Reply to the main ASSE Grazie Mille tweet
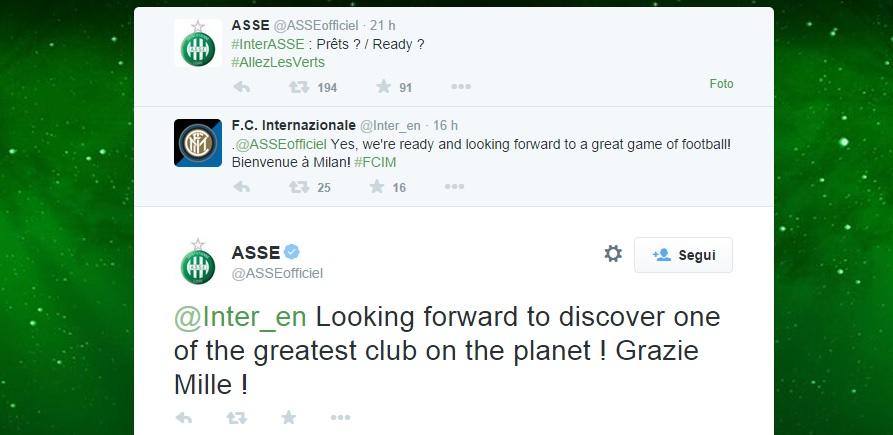 click(x=183, y=418)
